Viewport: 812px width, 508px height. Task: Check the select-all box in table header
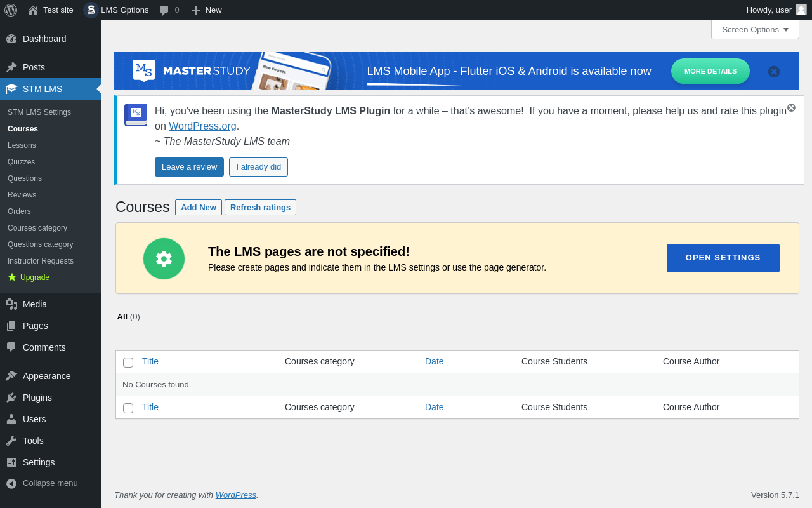click(x=128, y=363)
